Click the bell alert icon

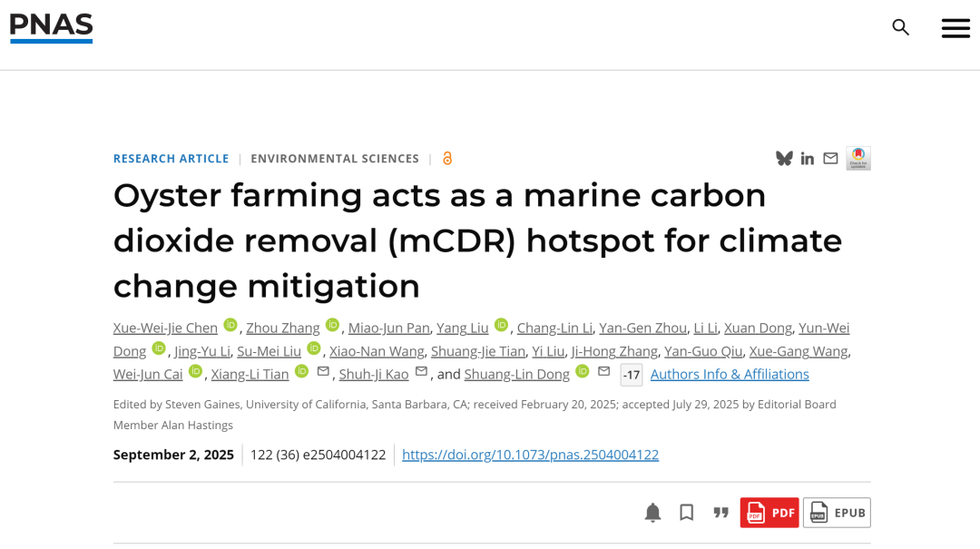tap(652, 513)
